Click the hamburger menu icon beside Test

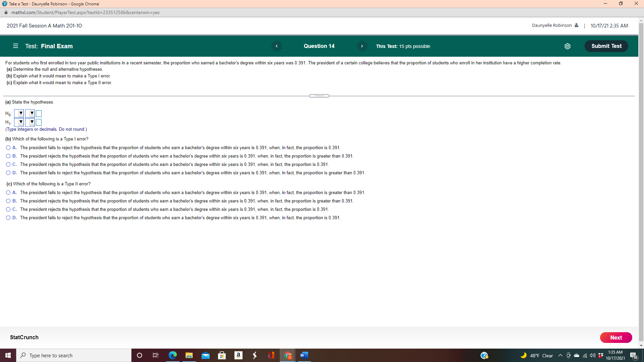15,46
